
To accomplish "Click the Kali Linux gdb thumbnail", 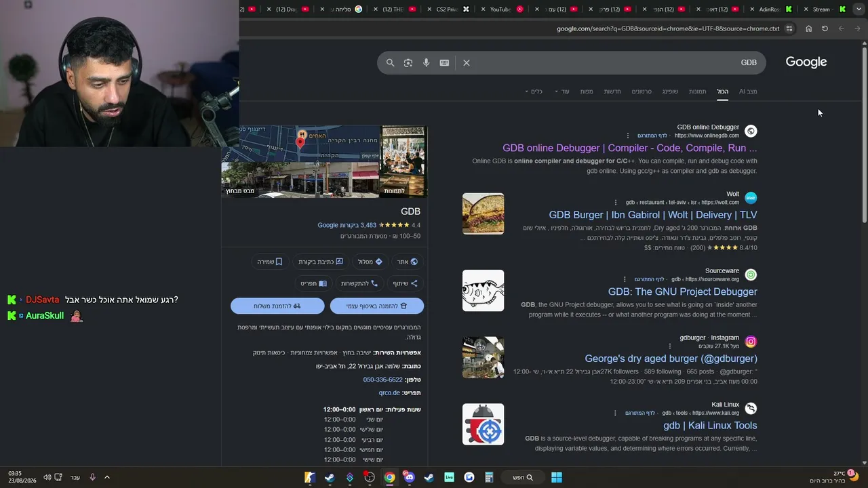I will click(x=483, y=424).
